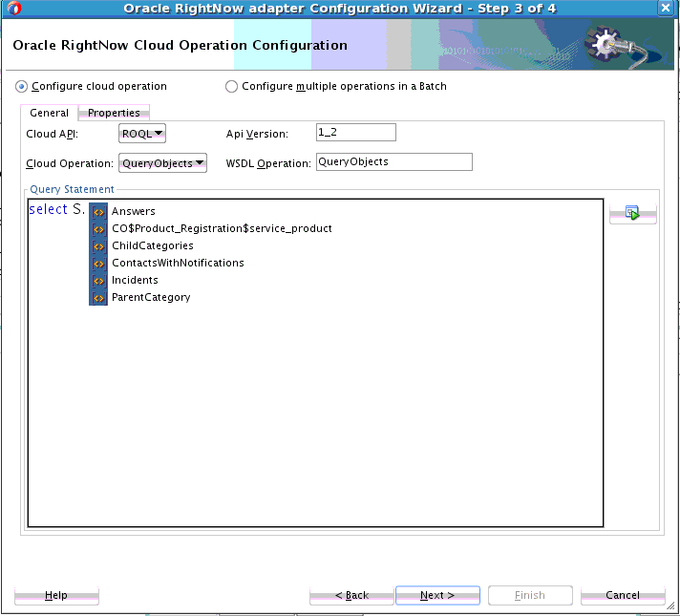Click the window resize grip corner
The height and width of the screenshot is (616, 680).
coord(670,605)
